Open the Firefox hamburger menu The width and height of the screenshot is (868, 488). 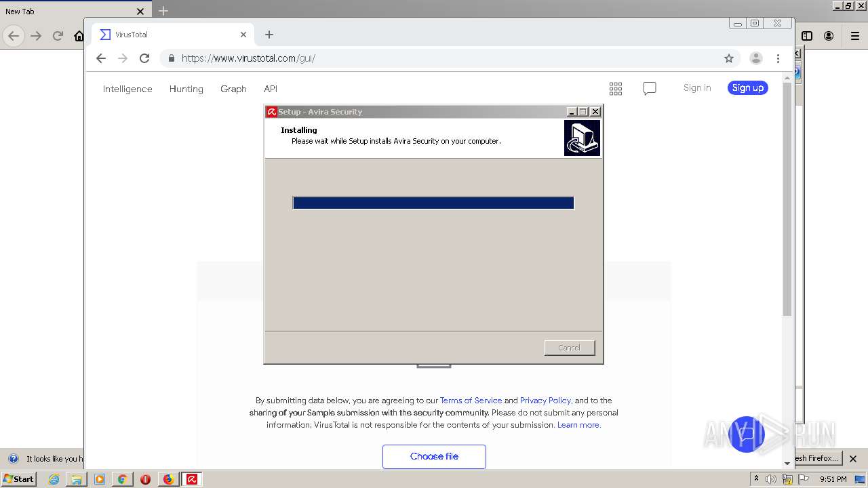(x=855, y=36)
